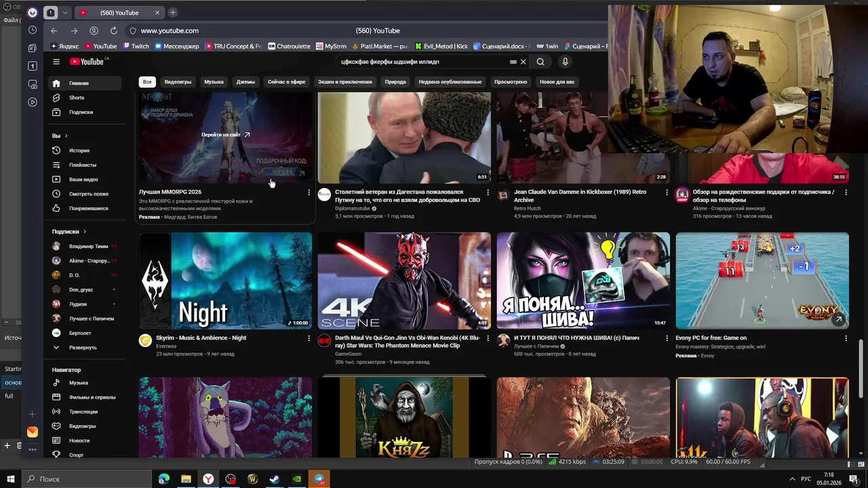Open Новости in Навигатор
This screenshot has height=488, width=868.
click(x=85, y=441)
